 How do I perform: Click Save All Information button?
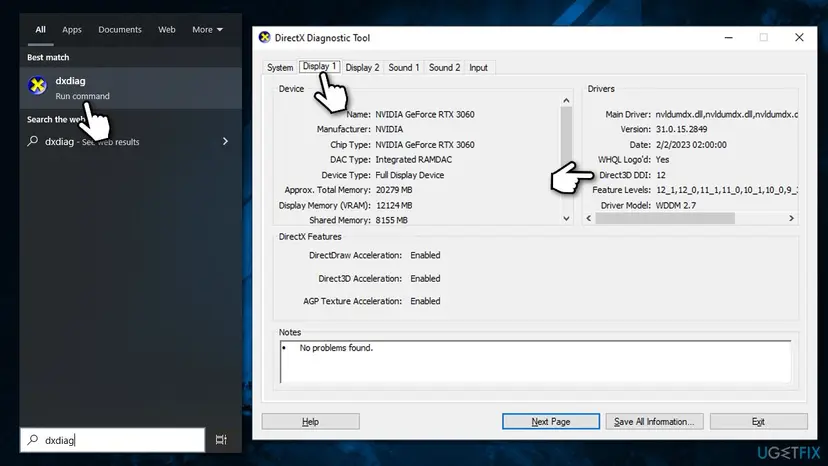654,422
